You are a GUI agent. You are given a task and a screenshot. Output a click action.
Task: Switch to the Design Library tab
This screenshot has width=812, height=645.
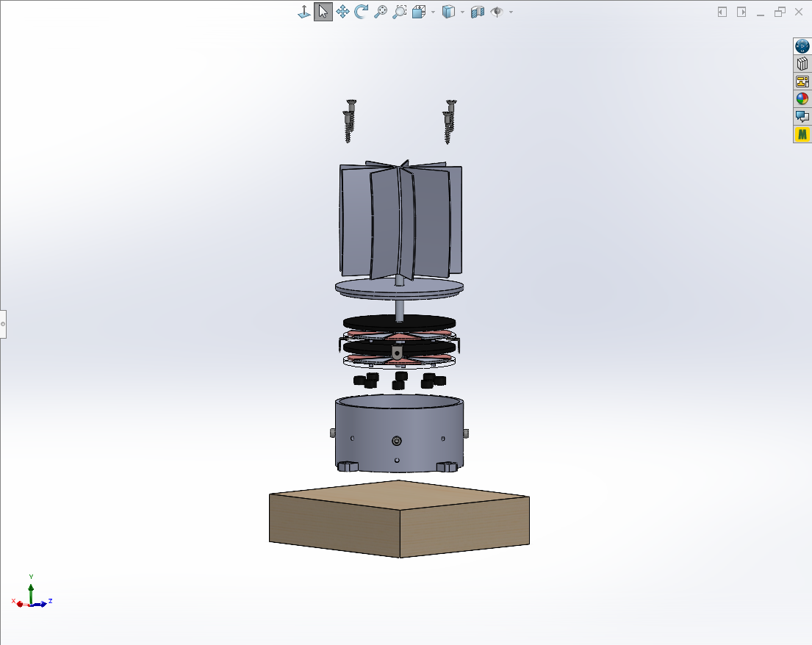(x=802, y=63)
